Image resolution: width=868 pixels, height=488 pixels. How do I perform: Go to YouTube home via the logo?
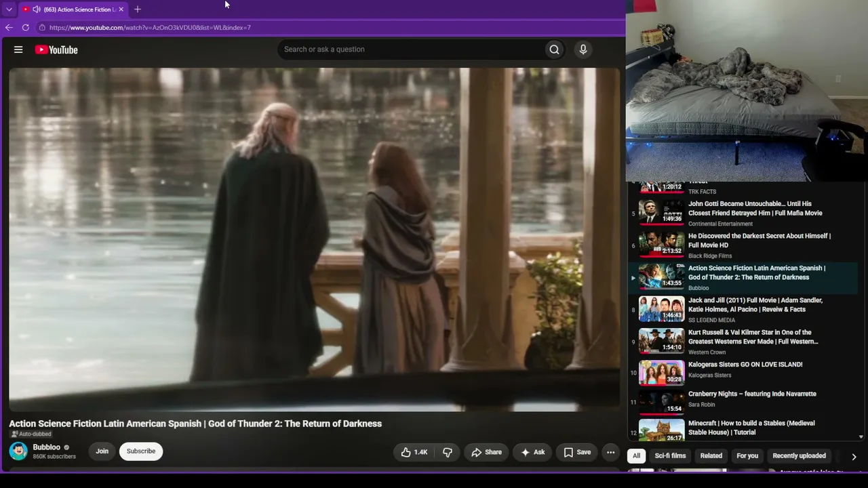click(x=56, y=49)
